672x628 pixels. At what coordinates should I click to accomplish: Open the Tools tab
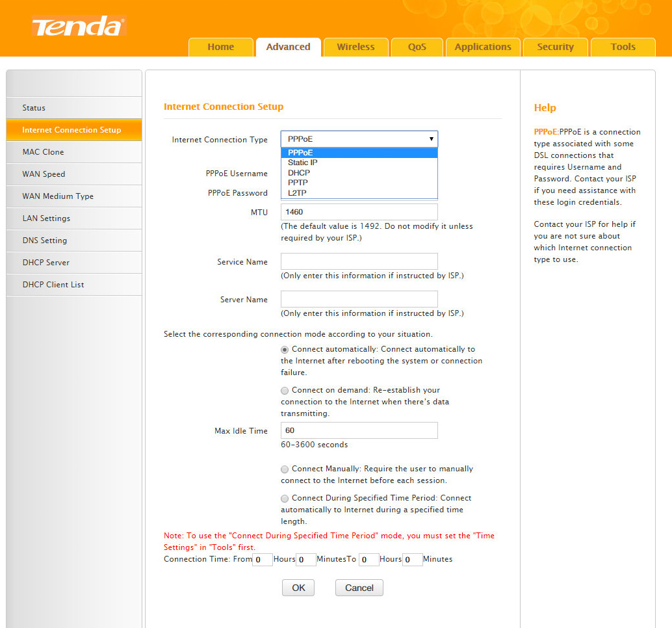pyautogui.click(x=623, y=47)
